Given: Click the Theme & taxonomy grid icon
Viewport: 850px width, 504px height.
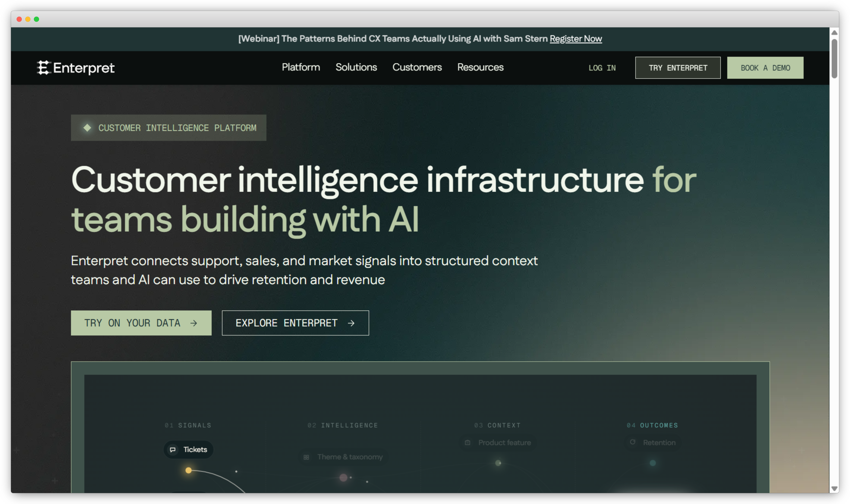Looking at the screenshot, I should point(306,457).
